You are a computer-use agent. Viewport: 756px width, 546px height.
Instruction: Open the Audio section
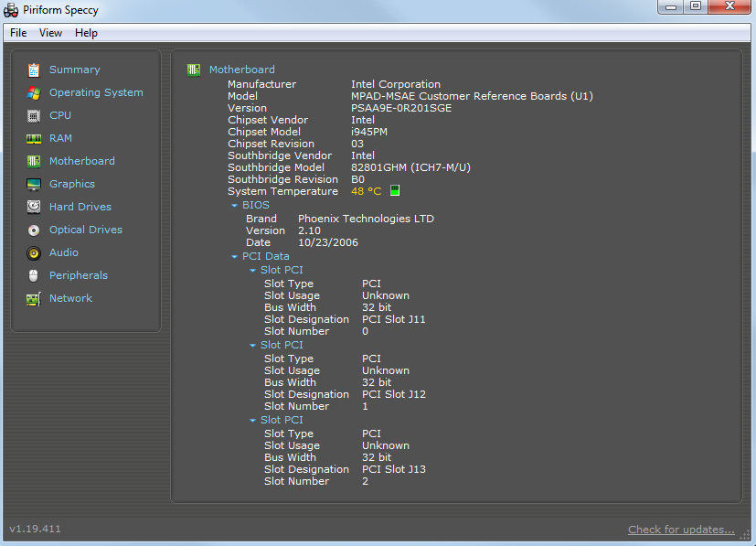pos(64,252)
